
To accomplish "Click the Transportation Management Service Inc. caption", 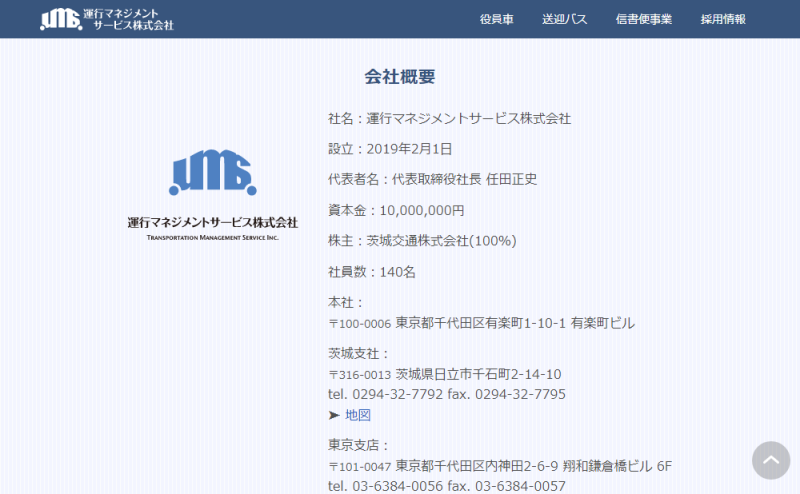I will (213, 237).
